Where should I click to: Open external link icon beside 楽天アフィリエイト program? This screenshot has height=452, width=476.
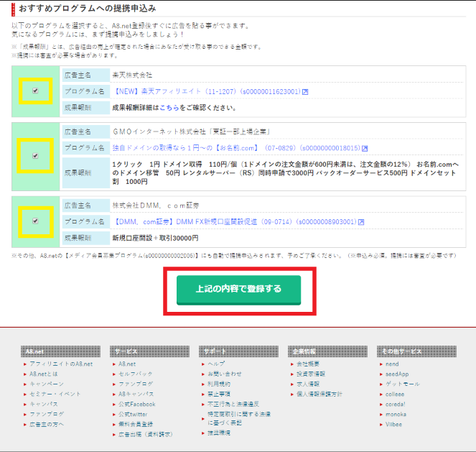coord(305,92)
